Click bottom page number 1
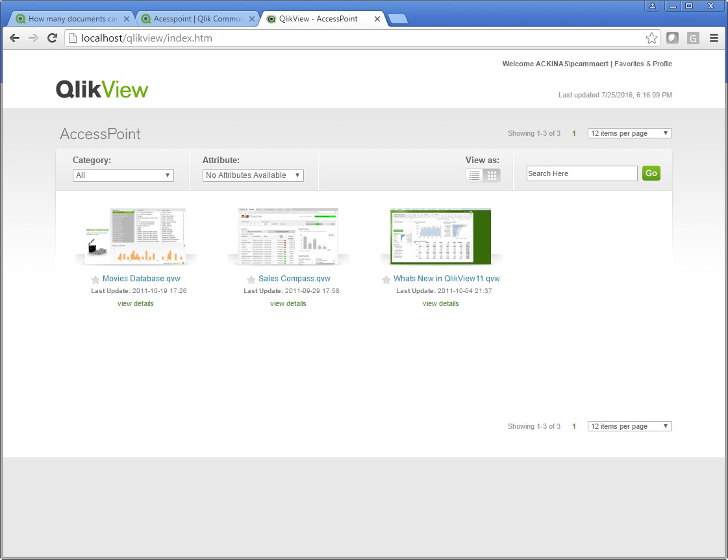Screen dimensions: 728x560 (x=574, y=426)
